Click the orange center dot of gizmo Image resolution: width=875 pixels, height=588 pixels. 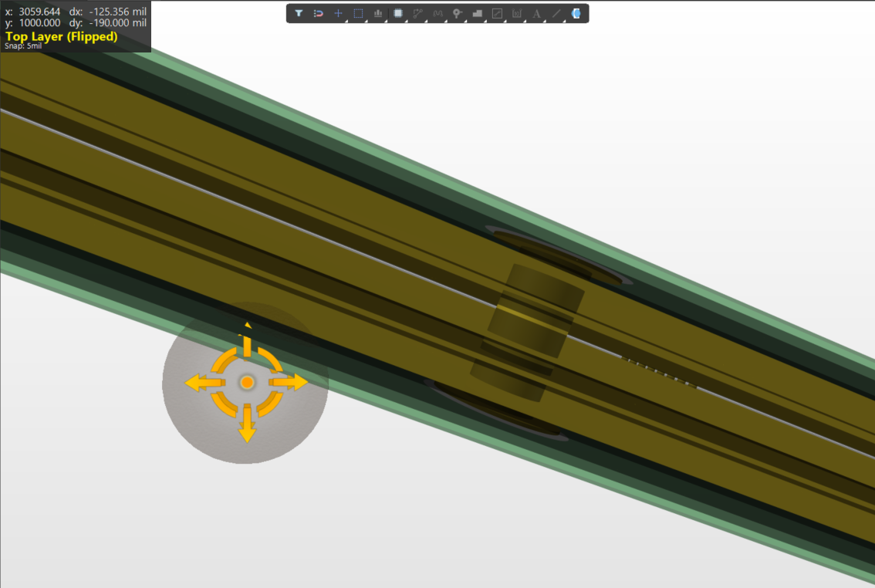[x=247, y=382]
